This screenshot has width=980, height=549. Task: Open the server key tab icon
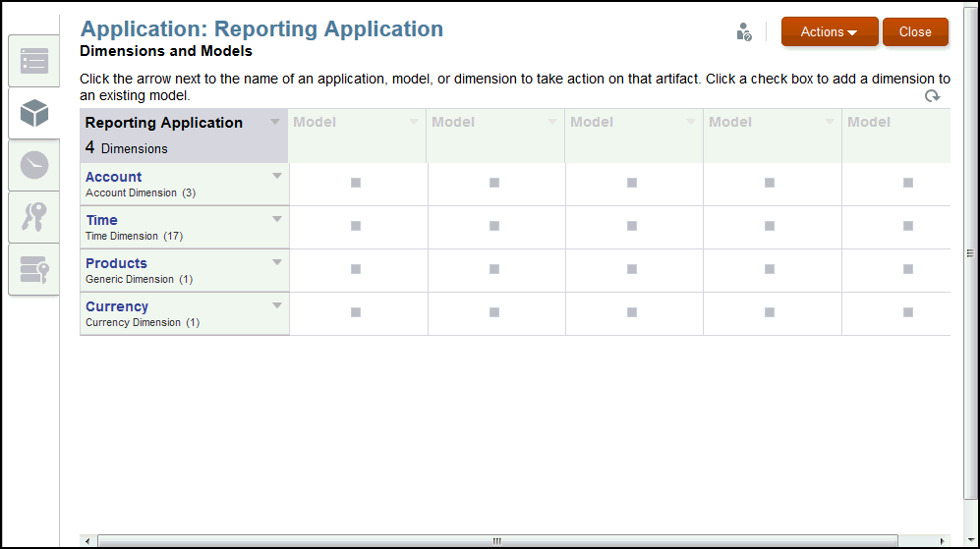pos(34,269)
